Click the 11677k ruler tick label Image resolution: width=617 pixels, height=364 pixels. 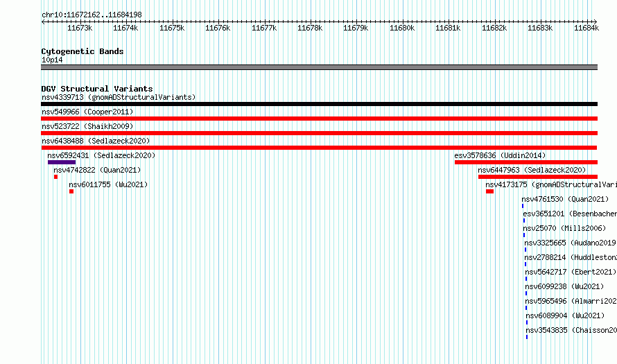coord(264,28)
